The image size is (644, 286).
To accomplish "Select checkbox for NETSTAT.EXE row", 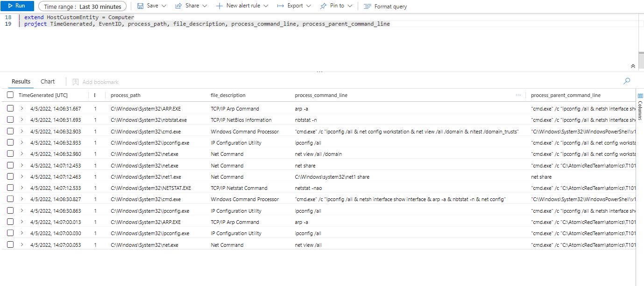I will pos(10,188).
